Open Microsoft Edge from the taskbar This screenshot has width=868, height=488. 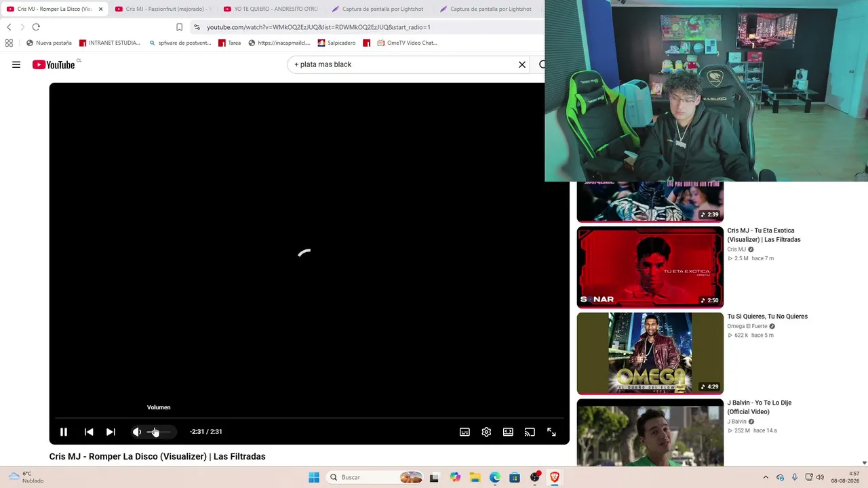pos(495,477)
